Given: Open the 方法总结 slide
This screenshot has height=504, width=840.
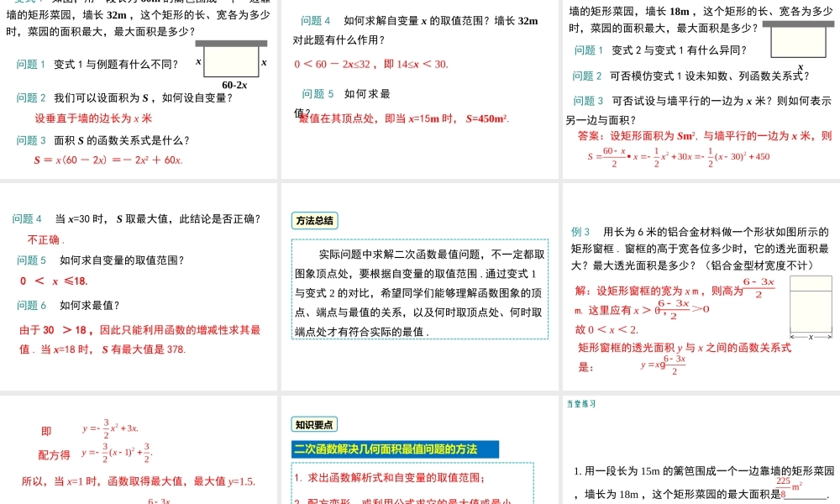Looking at the screenshot, I should tap(419, 286).
